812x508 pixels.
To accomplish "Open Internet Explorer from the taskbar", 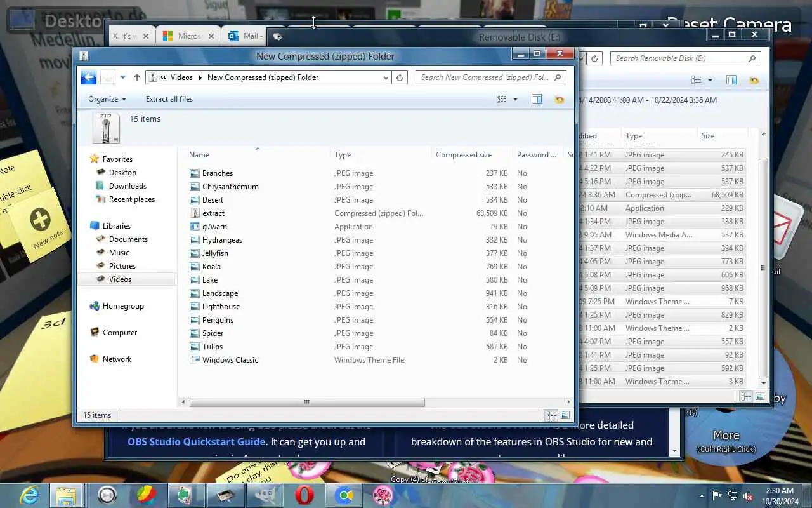I will (29, 495).
